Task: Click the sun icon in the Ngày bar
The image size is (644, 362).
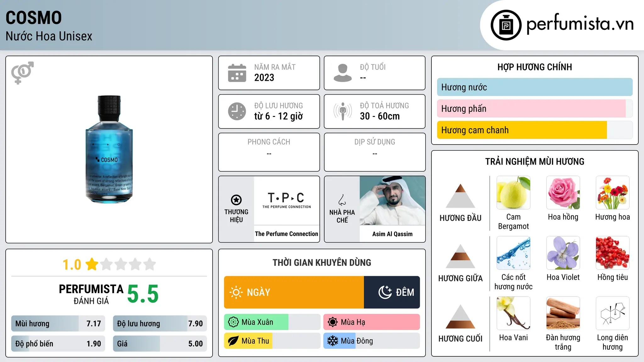Action: click(x=236, y=292)
